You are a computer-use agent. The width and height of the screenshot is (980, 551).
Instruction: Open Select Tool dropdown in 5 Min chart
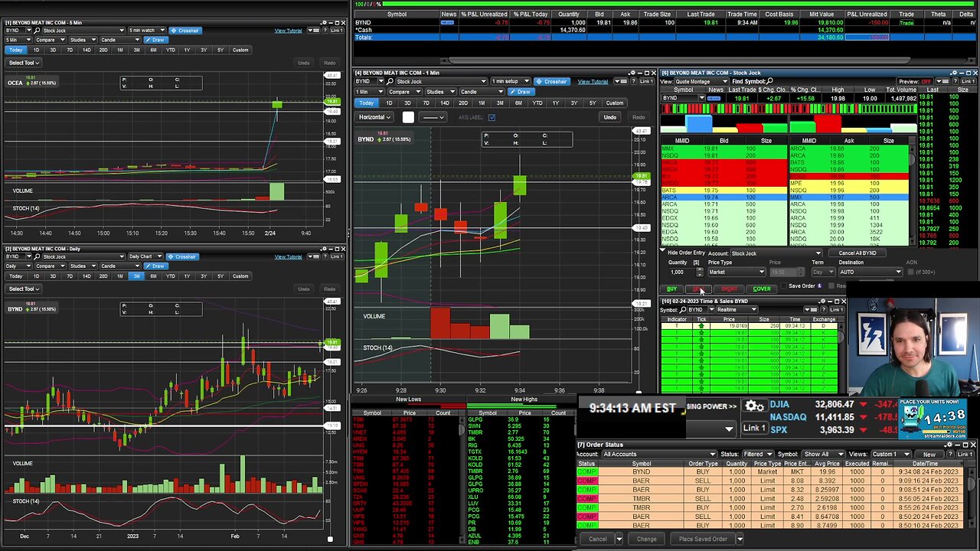tap(23, 63)
